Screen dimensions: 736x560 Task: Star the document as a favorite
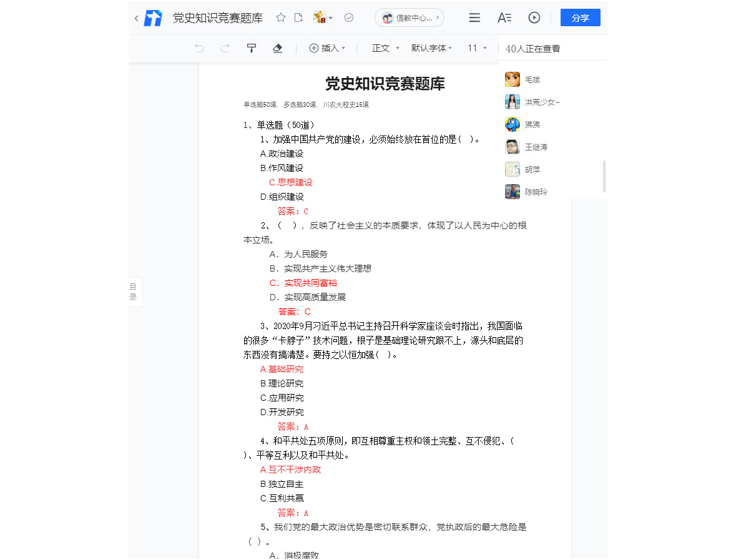point(280,18)
